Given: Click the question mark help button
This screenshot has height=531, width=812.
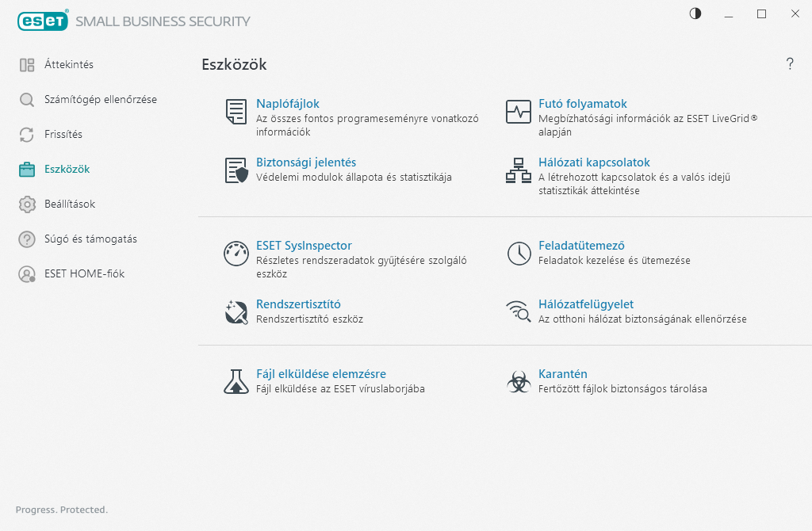Looking at the screenshot, I should (x=790, y=64).
